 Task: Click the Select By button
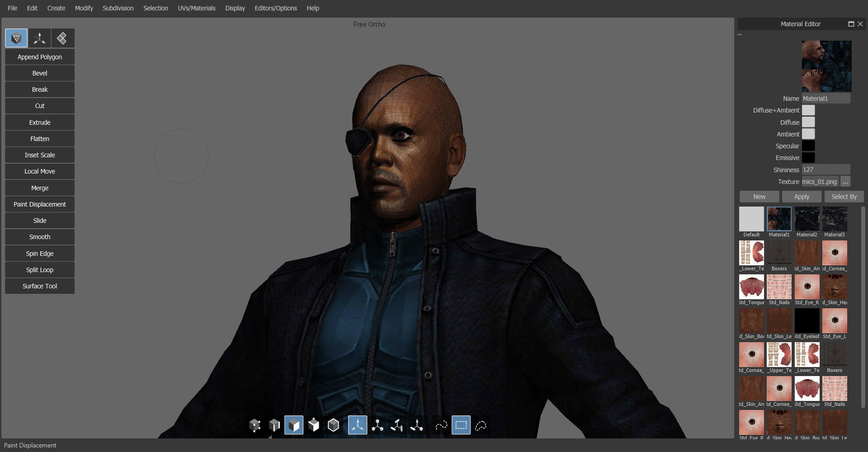click(x=844, y=197)
